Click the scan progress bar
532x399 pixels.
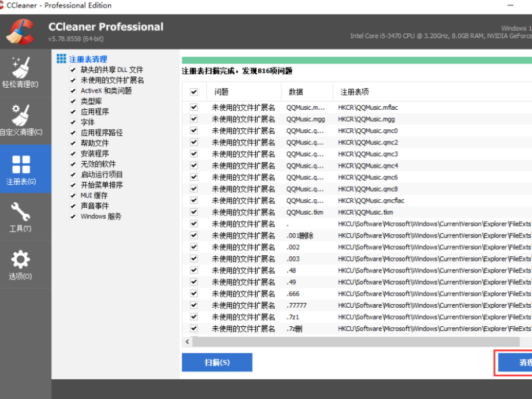pos(357,61)
